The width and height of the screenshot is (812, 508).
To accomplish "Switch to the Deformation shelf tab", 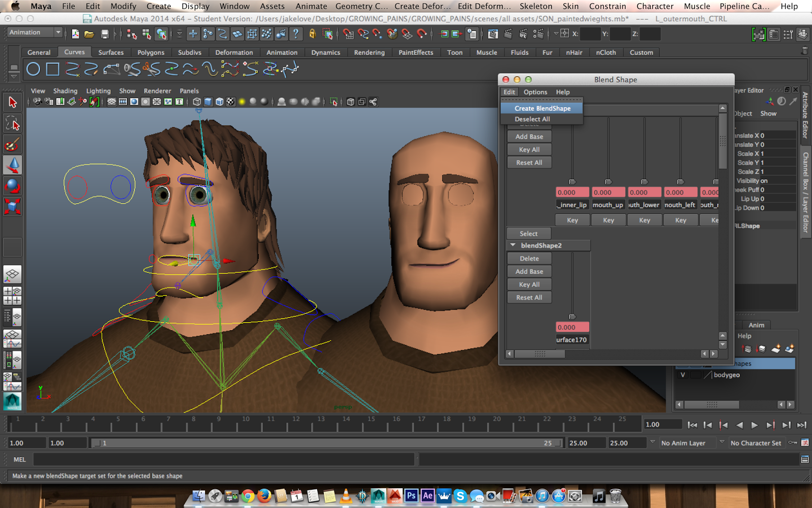I will tap(234, 52).
